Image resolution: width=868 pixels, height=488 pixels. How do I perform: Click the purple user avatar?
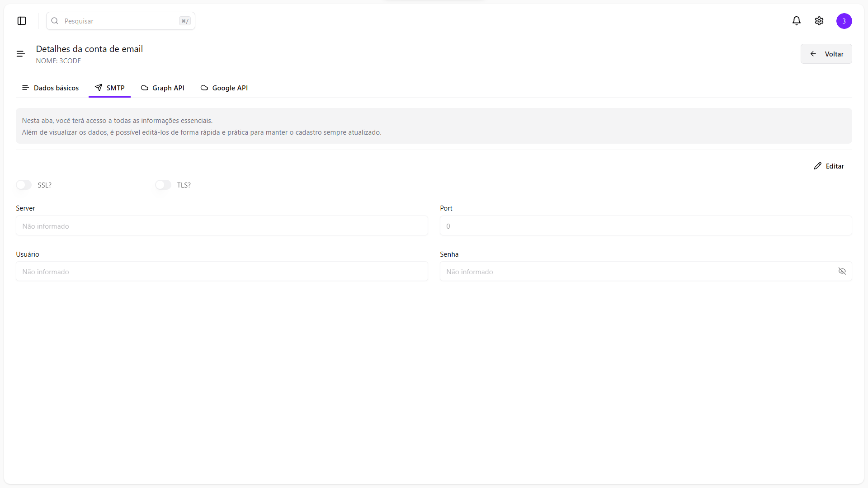844,21
